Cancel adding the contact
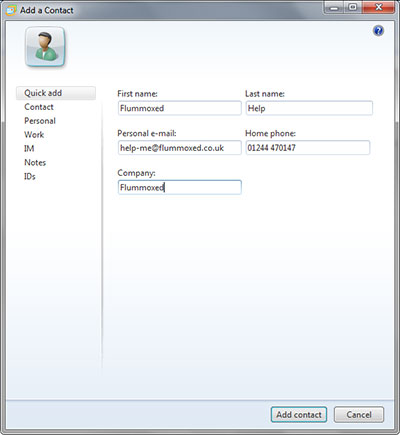Screen dimensions: 400x435 click(x=359, y=415)
